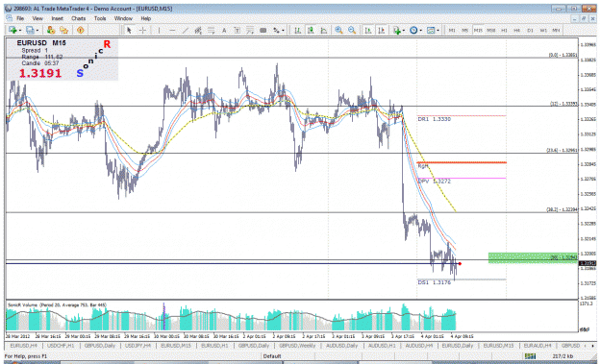Open the Window menu
This screenshot has width=601, height=364.
(123, 18)
